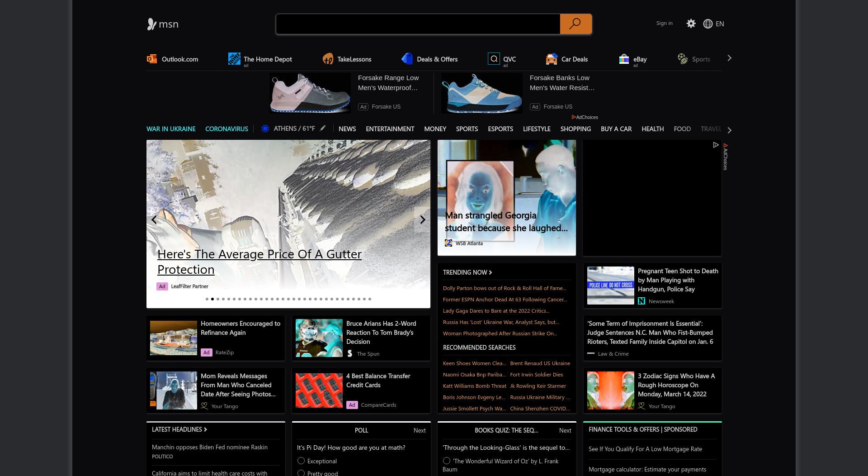Image resolution: width=868 pixels, height=476 pixels.
Task: Open Mortgage calculator payments link
Action: point(647,469)
